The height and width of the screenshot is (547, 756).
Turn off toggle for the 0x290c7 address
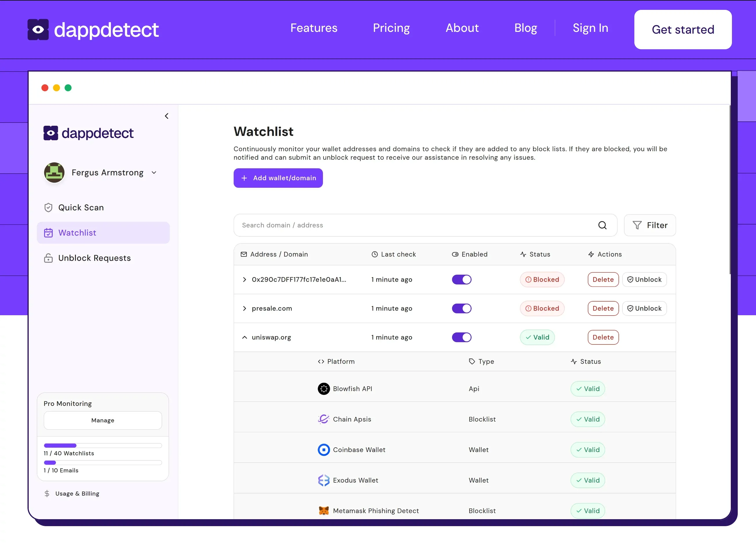(x=461, y=280)
